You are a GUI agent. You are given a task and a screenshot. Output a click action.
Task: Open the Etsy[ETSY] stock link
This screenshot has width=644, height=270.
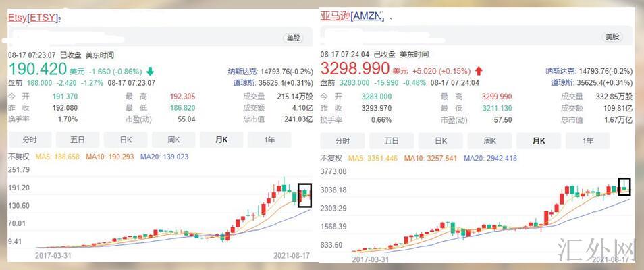[34, 18]
